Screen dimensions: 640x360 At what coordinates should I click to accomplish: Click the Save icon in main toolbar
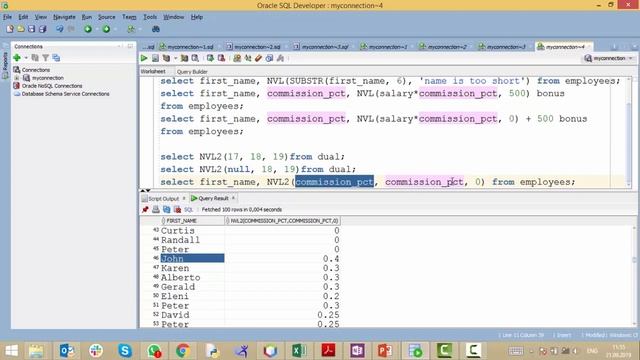(x=31, y=29)
